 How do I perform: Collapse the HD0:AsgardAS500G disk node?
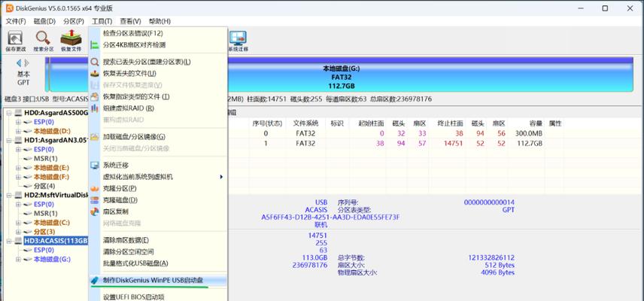point(10,113)
